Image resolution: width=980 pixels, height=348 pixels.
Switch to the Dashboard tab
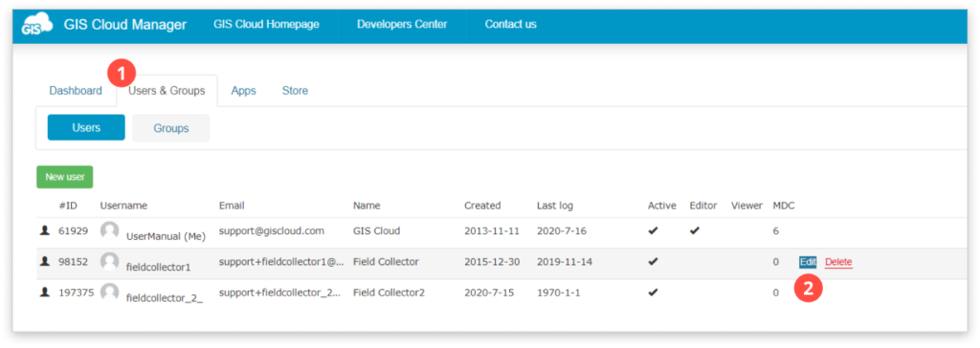pyautogui.click(x=76, y=91)
